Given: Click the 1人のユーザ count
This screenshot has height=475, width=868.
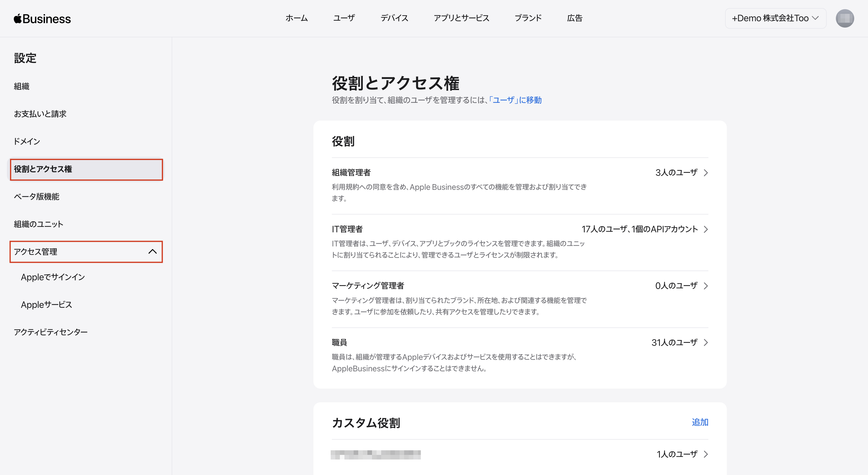Looking at the screenshot, I should click(677, 454).
